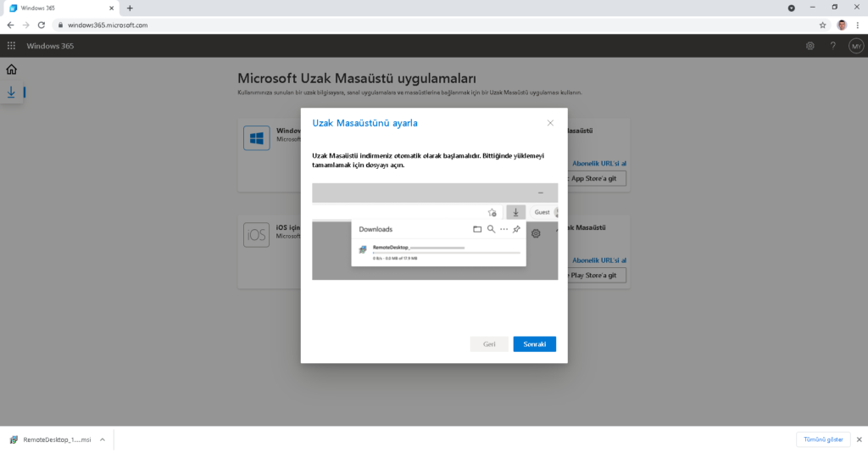This screenshot has height=453, width=868.
Task: Open the MY account avatar
Action: [x=856, y=46]
